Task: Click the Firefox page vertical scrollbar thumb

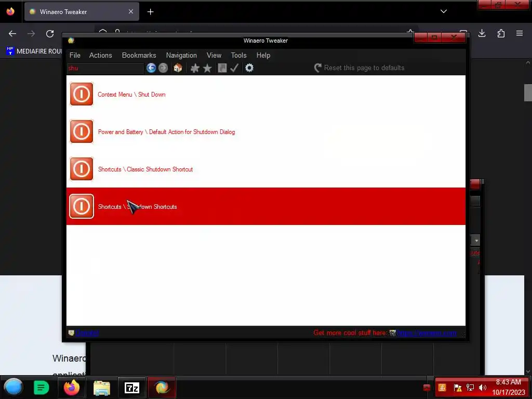Action: point(528,92)
